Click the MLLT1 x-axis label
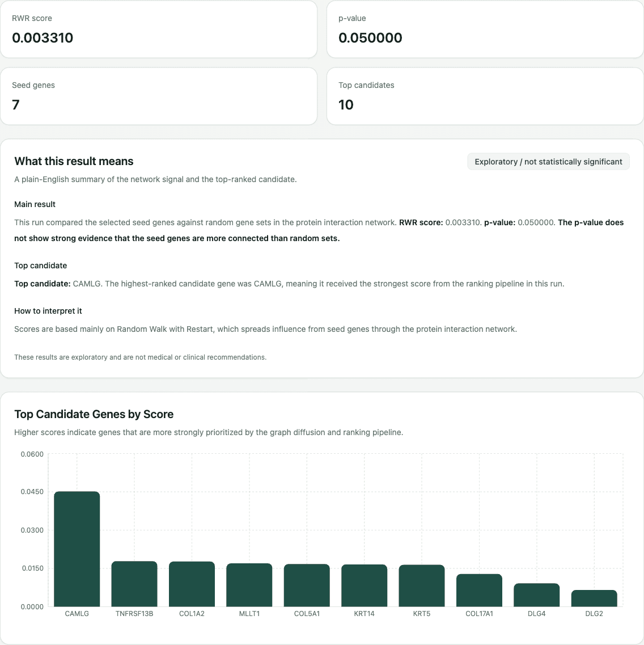The image size is (644, 645). coord(249,614)
